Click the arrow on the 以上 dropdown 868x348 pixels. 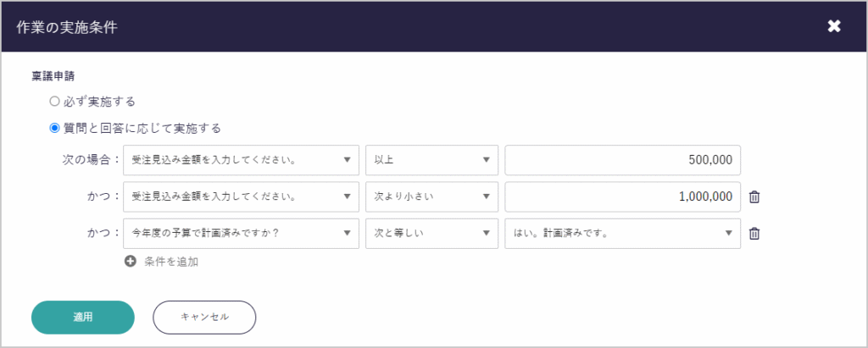[x=486, y=159]
